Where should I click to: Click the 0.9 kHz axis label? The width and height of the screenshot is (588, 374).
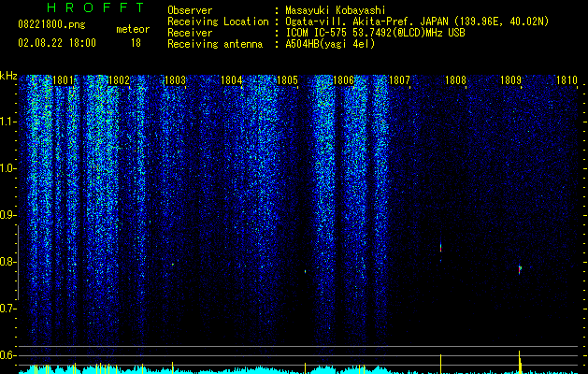(7, 215)
